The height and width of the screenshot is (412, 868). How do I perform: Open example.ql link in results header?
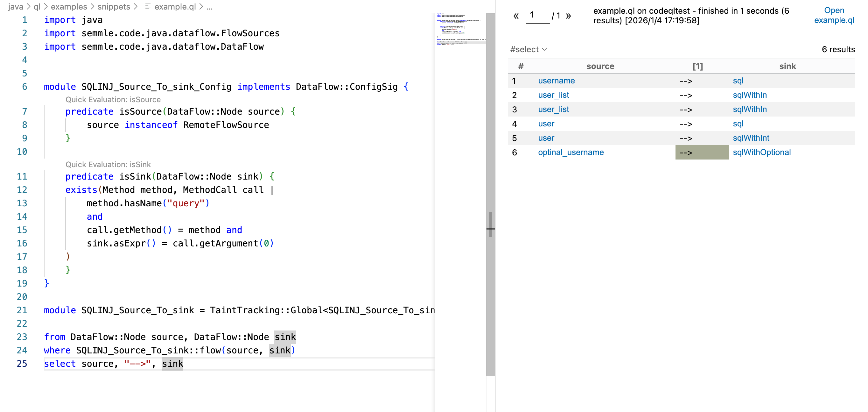834,15
